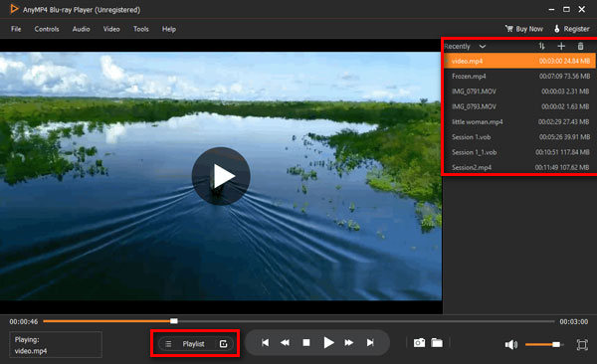Open the Controls menu

[x=47, y=29]
